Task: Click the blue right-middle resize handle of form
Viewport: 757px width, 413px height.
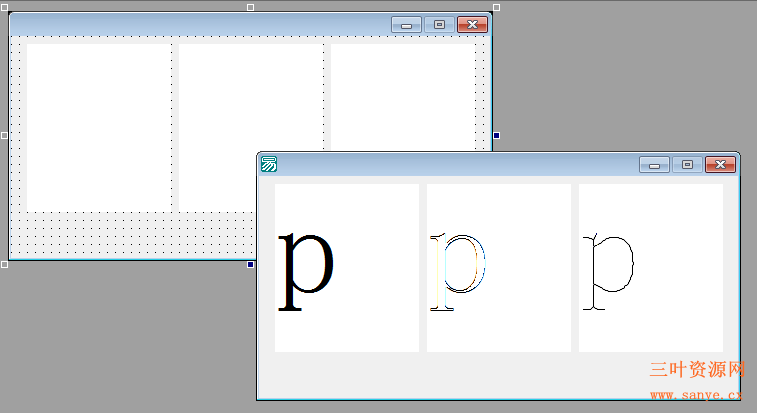Action: (497, 135)
